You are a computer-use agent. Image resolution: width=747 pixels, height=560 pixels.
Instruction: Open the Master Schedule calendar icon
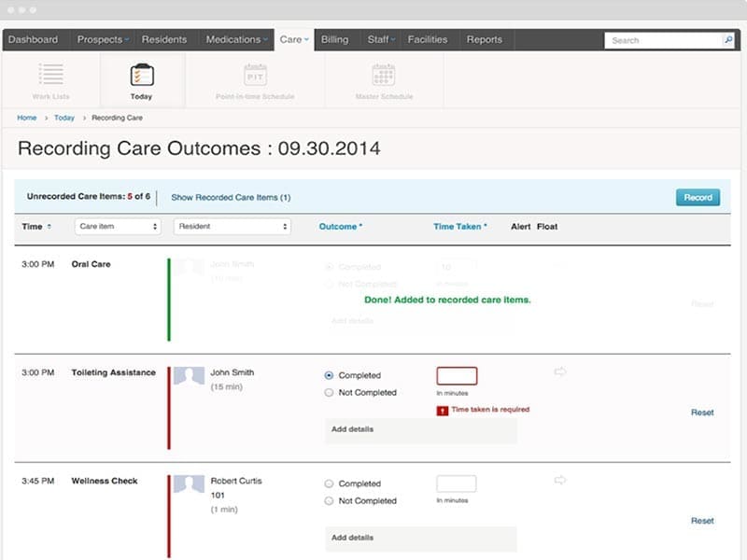pos(384,75)
